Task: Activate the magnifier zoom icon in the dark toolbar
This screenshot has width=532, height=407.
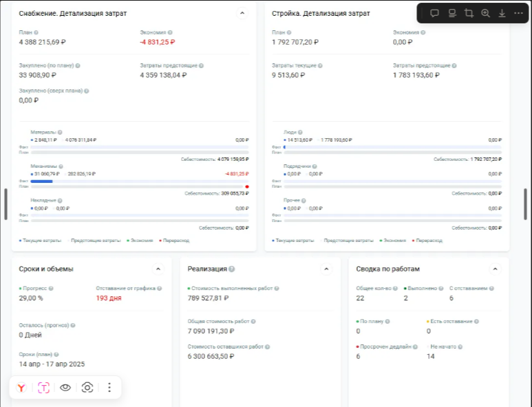Action: [485, 13]
